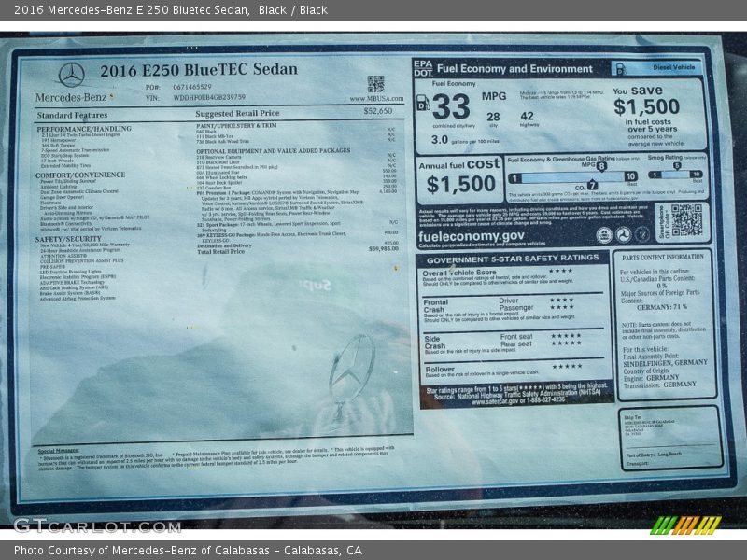Click the EPA DOT logo

point(423,68)
